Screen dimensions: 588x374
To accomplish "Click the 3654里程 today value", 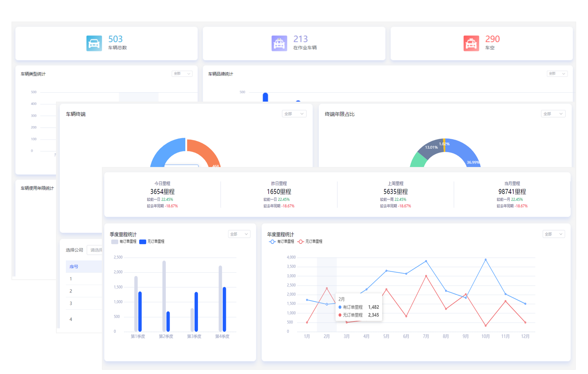I will (x=162, y=192).
